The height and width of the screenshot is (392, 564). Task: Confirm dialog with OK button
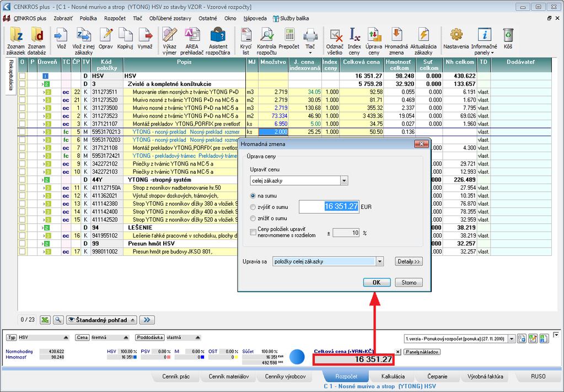377,283
